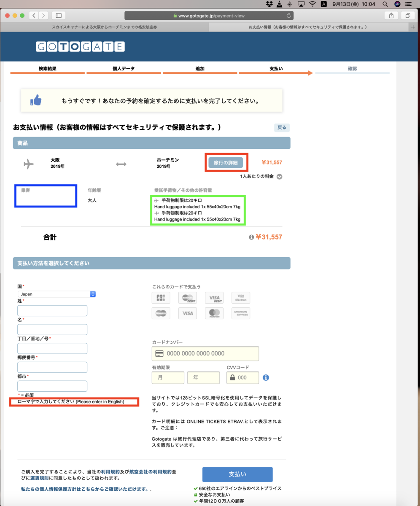Open the 国 Japan country dropdown
The height and width of the screenshot is (506, 420).
tap(57, 294)
